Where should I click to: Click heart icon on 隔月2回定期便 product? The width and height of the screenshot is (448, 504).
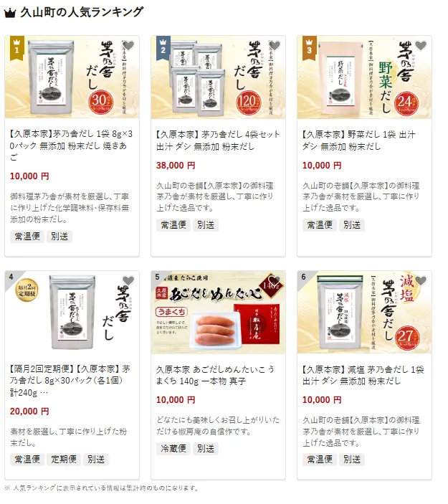pyautogui.click(x=128, y=280)
